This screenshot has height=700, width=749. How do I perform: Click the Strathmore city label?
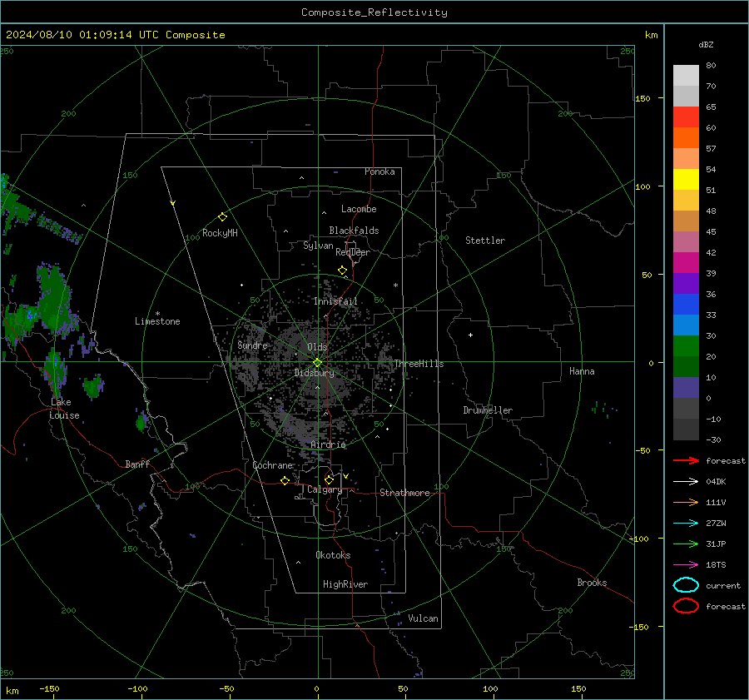(x=404, y=493)
